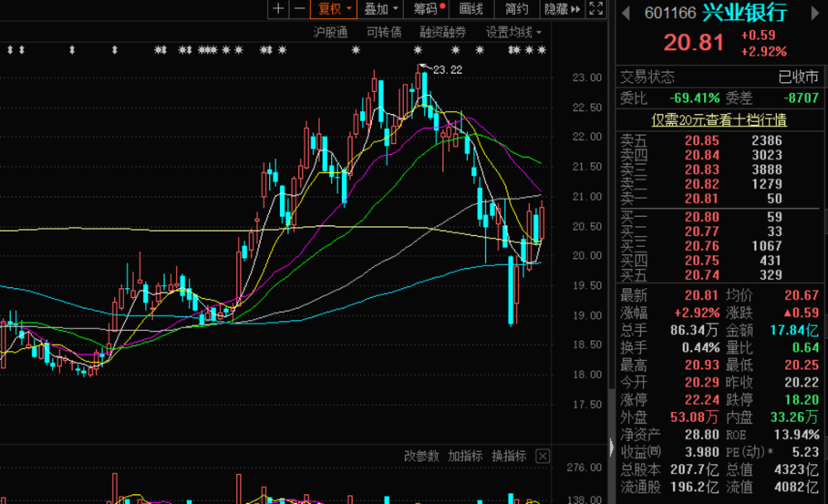Click the 今开 value 20.29

click(702, 382)
